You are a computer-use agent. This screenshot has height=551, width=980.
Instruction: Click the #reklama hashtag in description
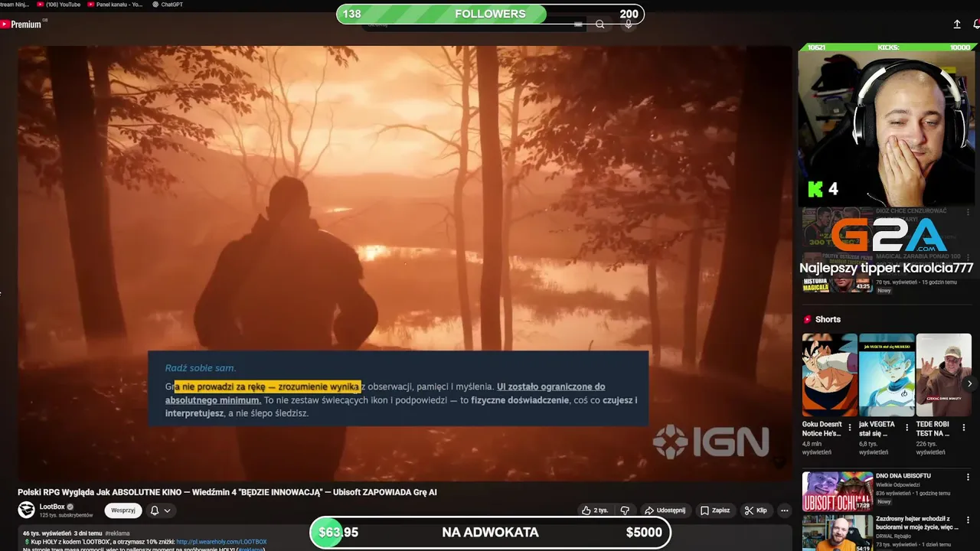point(117,533)
